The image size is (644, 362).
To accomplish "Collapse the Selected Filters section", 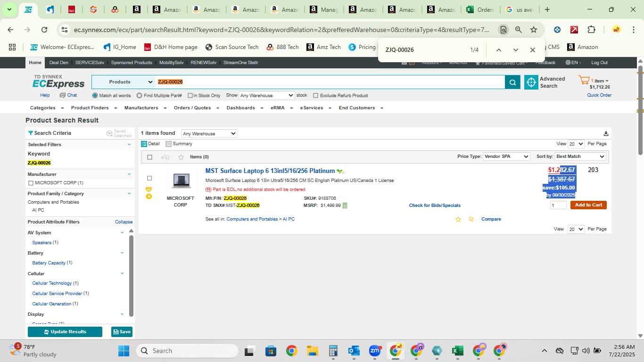I will click(x=129, y=145).
